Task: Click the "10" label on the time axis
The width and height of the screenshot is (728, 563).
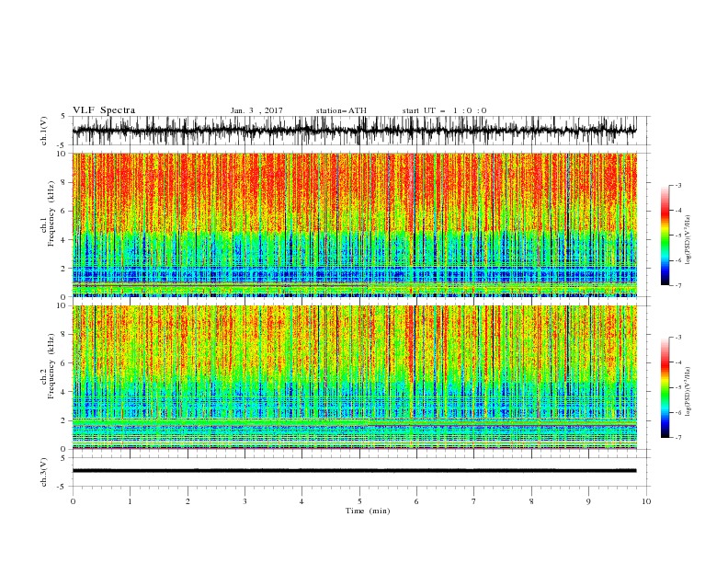Action: point(646,501)
